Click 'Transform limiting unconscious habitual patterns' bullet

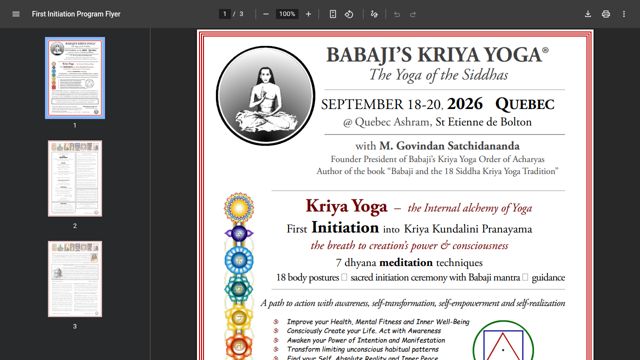[x=362, y=349]
